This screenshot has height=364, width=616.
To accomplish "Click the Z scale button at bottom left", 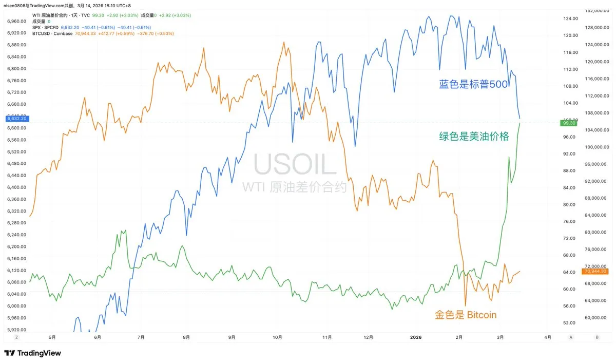I will pos(17,337).
